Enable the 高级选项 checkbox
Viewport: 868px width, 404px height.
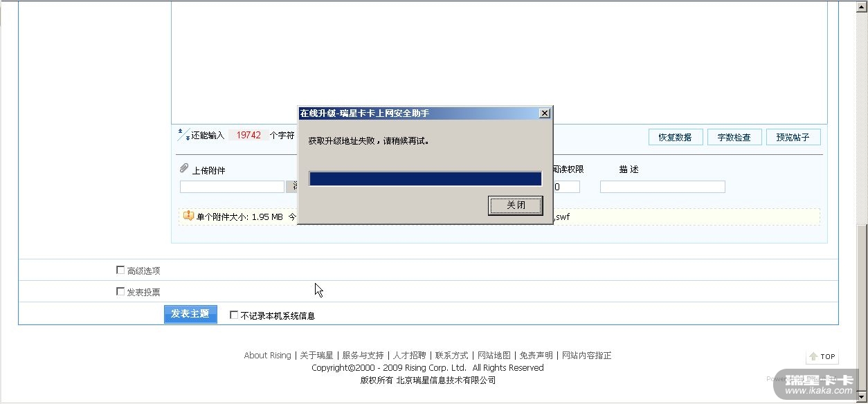coord(120,270)
